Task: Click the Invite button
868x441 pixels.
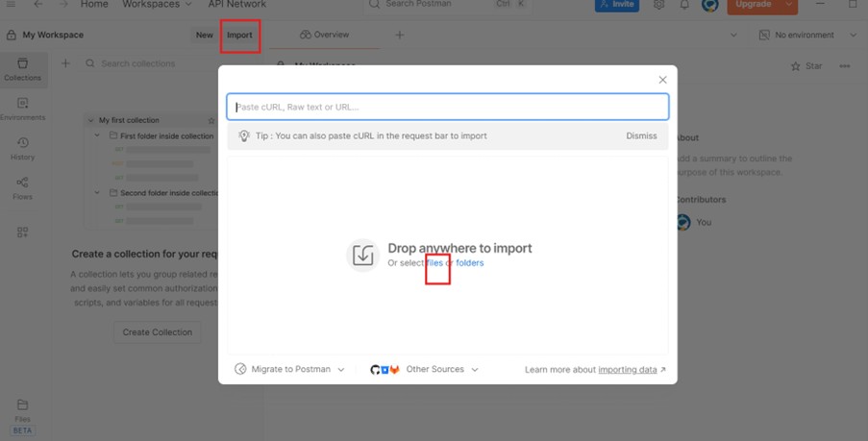Action: (x=616, y=5)
